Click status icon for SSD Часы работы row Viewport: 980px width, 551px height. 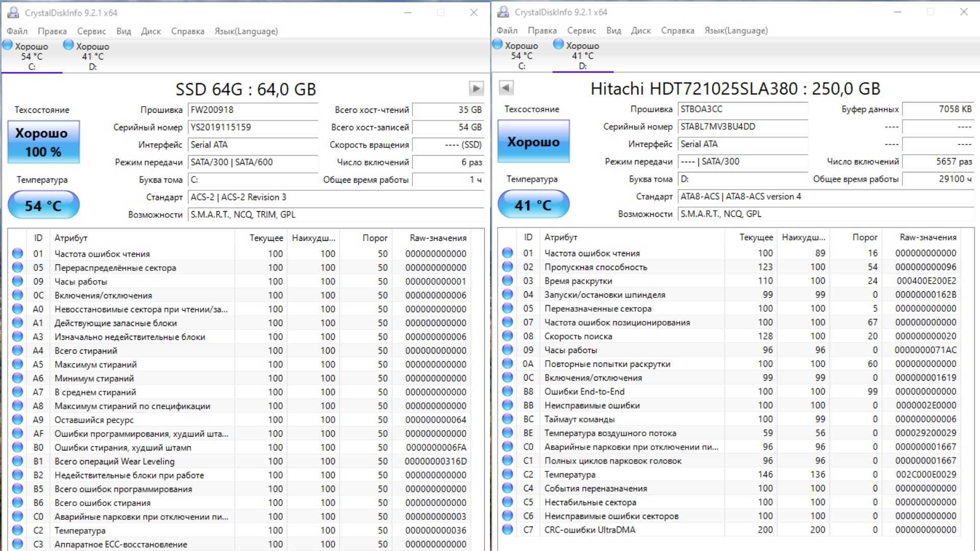pyautogui.click(x=17, y=281)
